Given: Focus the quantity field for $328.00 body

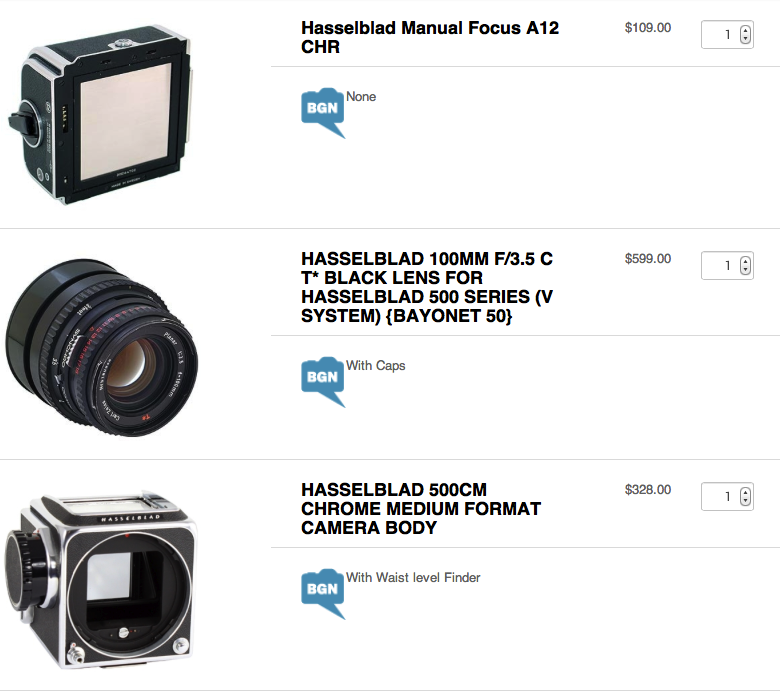Looking at the screenshot, I should coord(721,496).
